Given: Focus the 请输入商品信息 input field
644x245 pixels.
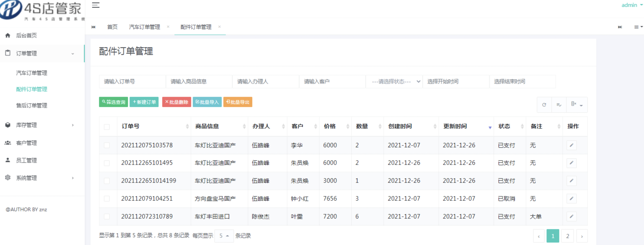Looking at the screenshot, I should pos(199,81).
